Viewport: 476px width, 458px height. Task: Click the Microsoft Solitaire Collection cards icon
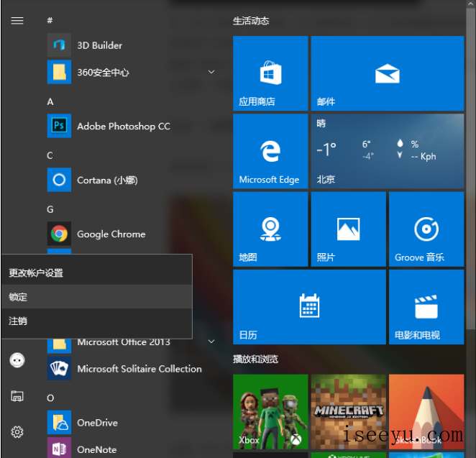(x=59, y=368)
